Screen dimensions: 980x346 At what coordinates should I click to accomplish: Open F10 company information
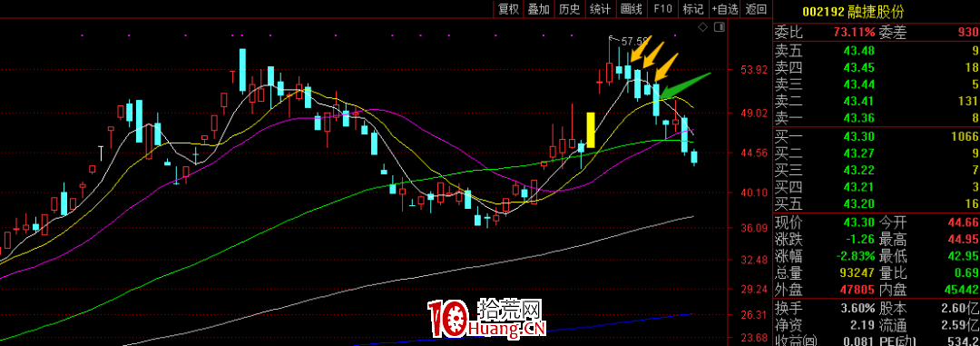point(662,9)
